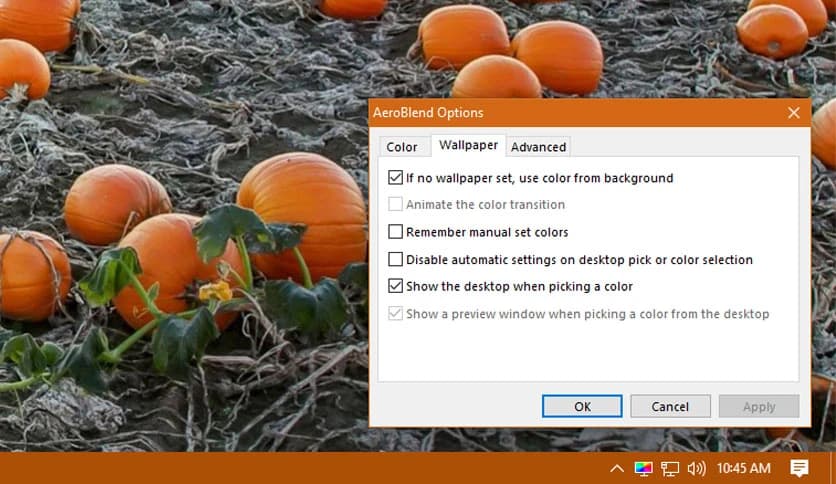Uncheck 'Show the desktop when picking a color'
This screenshot has width=836, height=484.
(x=395, y=286)
